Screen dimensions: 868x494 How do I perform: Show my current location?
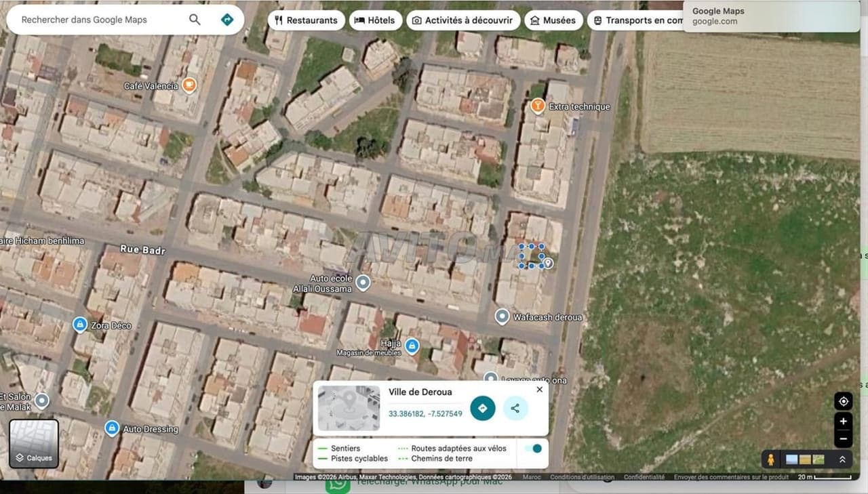click(x=844, y=401)
